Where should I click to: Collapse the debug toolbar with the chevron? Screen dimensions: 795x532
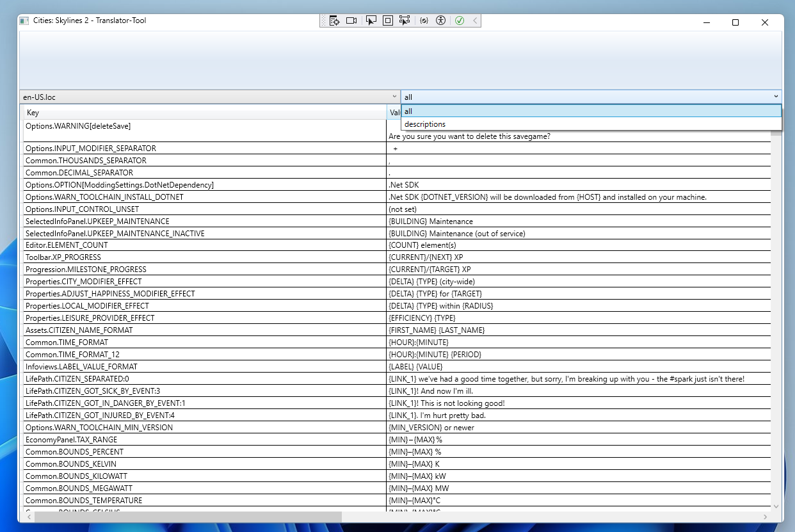point(476,20)
